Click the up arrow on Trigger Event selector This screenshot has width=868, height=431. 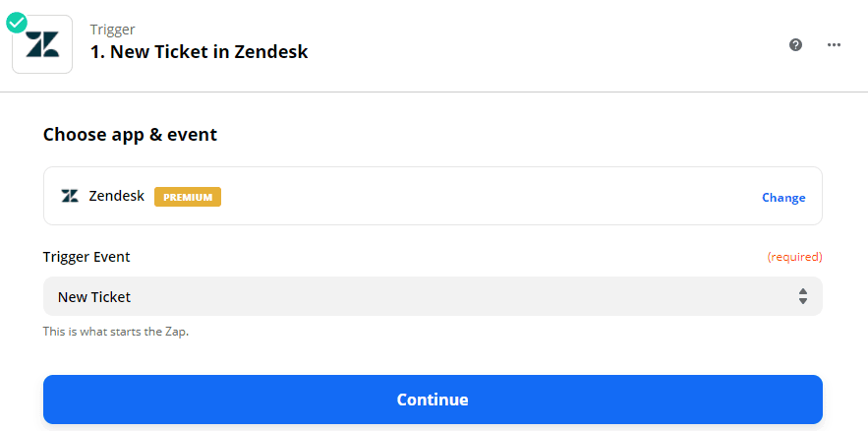(x=803, y=291)
